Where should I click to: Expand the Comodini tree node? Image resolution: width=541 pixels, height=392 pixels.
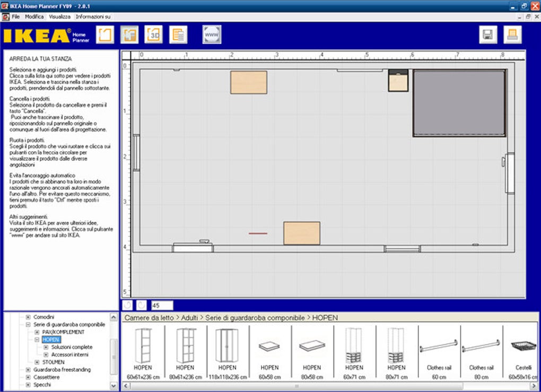(28, 317)
